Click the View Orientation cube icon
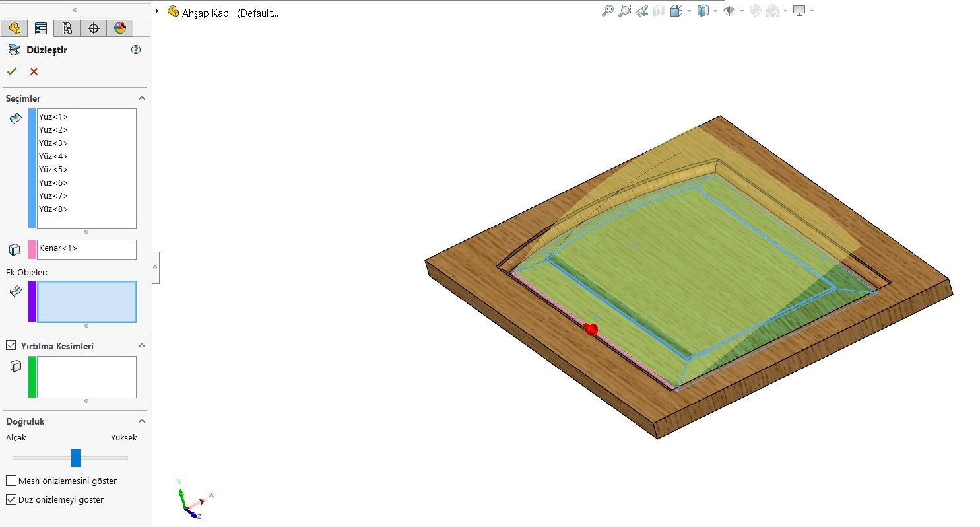The width and height of the screenshot is (980, 527). click(x=676, y=11)
